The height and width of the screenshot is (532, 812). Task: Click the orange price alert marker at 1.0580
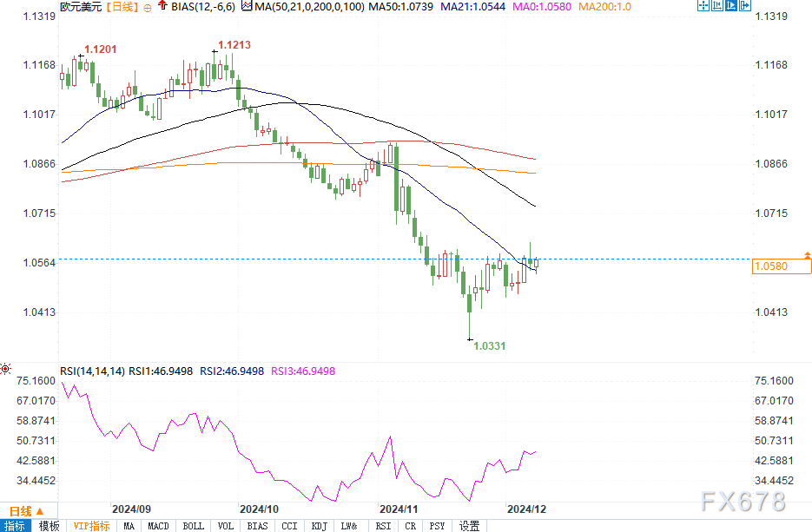click(x=808, y=255)
